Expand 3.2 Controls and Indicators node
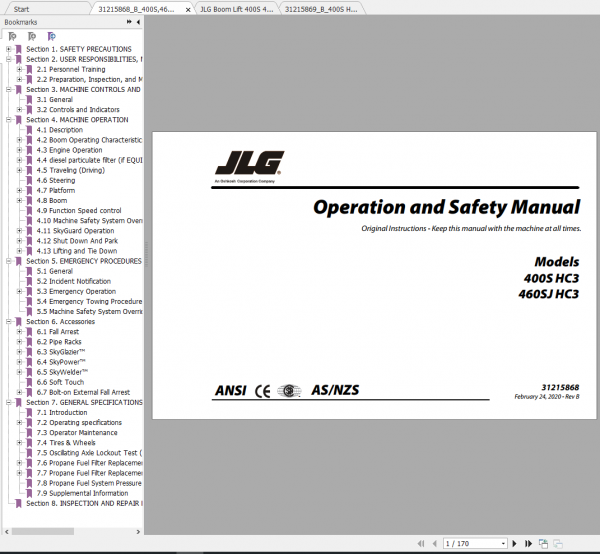 pyautogui.click(x=19, y=110)
